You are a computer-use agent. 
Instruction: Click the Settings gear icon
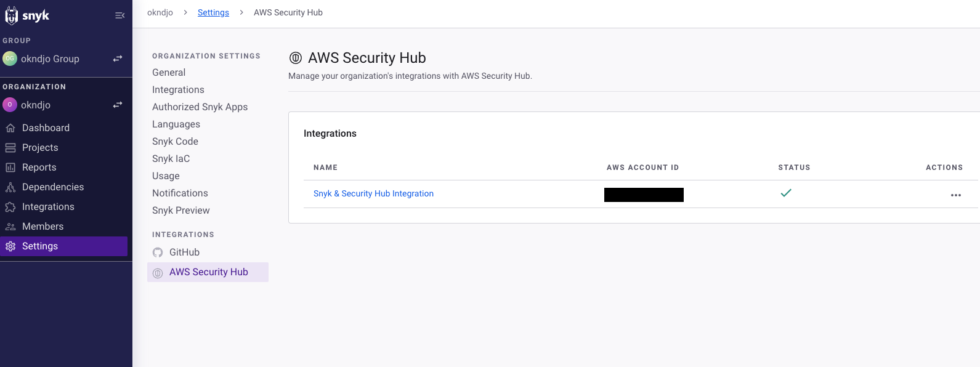pyautogui.click(x=10, y=246)
